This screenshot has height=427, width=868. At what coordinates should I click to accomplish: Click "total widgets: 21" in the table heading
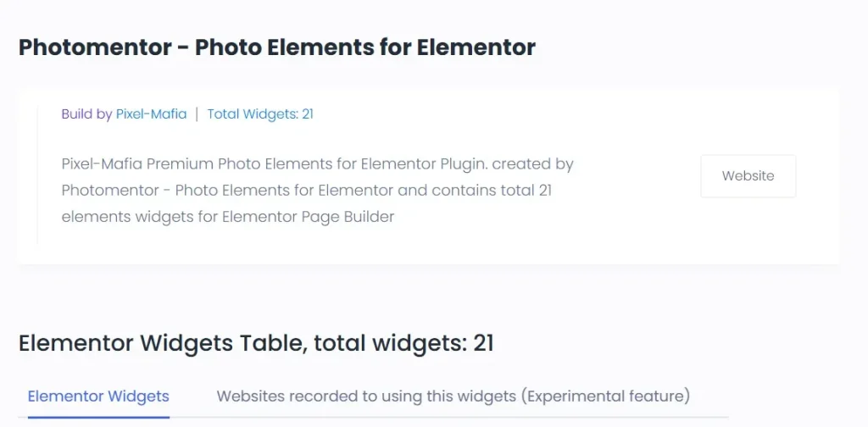pos(403,343)
